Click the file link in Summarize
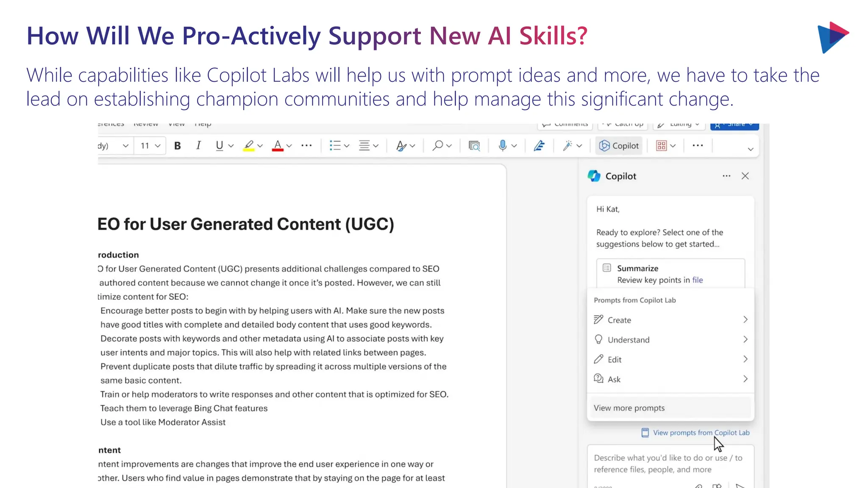 click(698, 280)
